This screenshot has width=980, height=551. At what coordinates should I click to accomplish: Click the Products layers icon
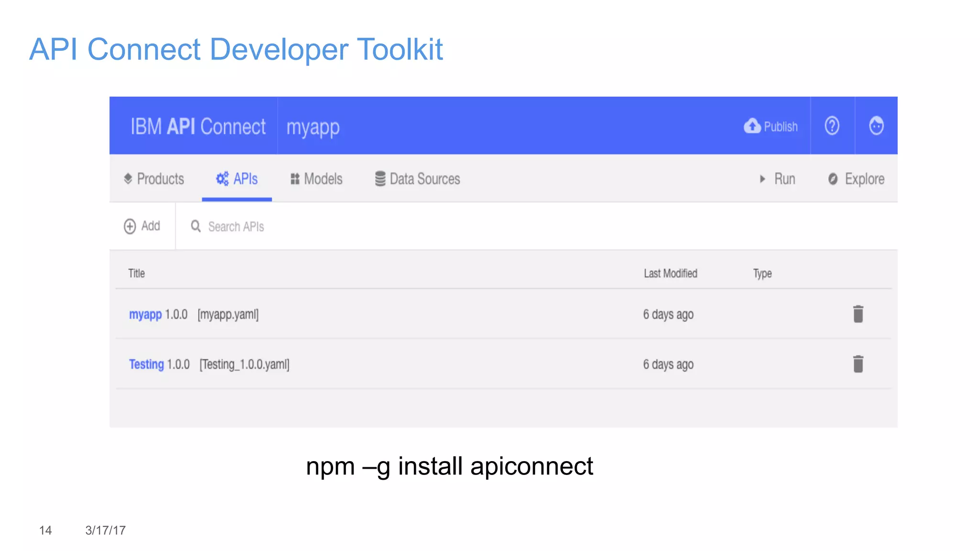[128, 179]
